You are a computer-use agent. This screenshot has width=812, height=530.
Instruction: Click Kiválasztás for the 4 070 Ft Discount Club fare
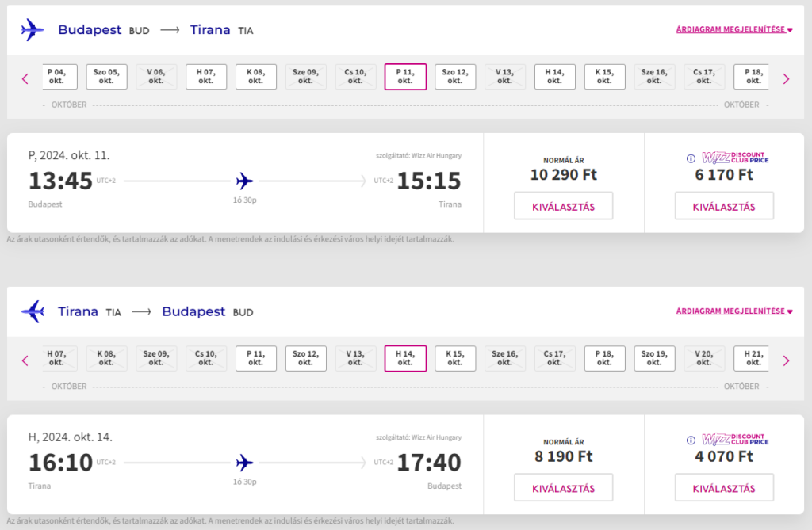723,488
